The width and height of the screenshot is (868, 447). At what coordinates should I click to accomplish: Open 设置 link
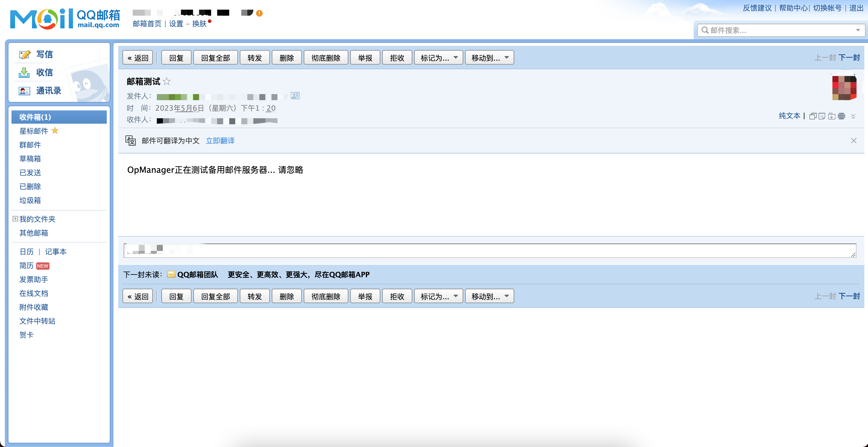[x=176, y=24]
